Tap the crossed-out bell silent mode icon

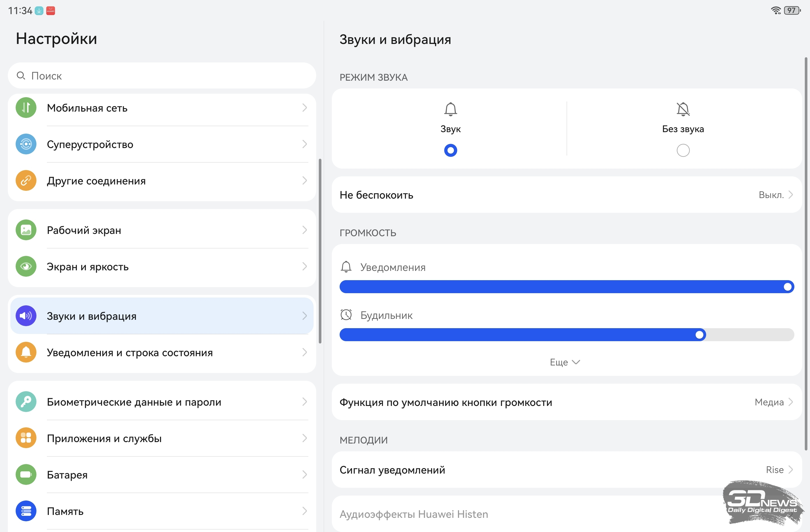click(683, 110)
